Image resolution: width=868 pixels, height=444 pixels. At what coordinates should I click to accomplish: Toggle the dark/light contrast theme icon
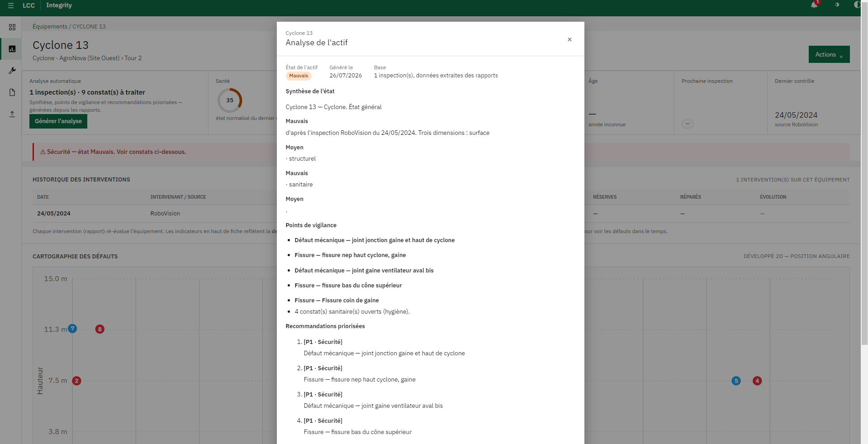tap(857, 5)
